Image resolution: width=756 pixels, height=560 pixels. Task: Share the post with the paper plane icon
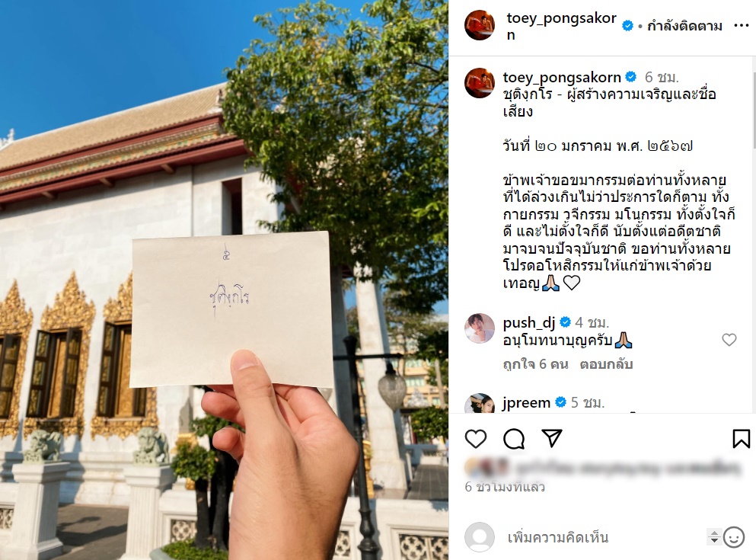click(552, 438)
